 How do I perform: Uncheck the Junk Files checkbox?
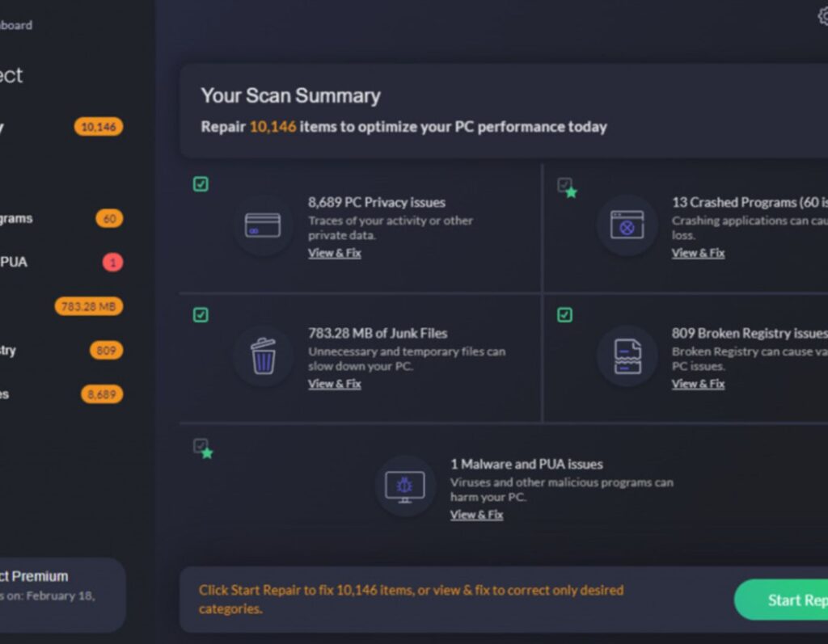(x=201, y=315)
